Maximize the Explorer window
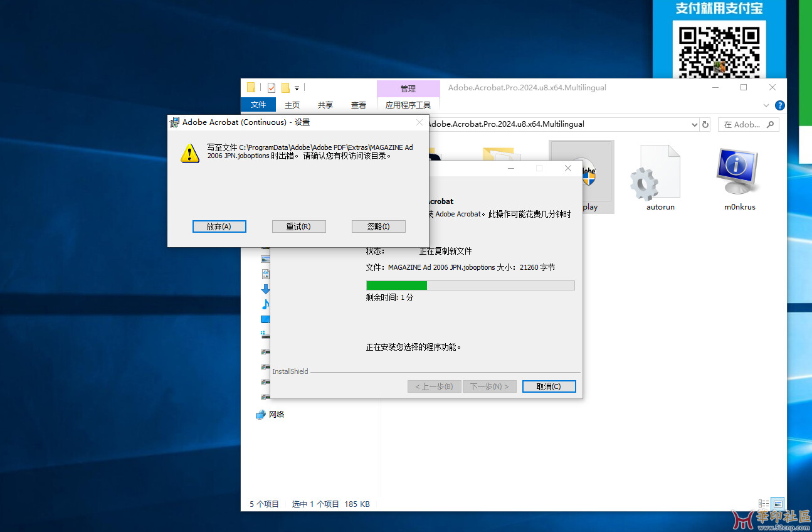 tap(744, 88)
